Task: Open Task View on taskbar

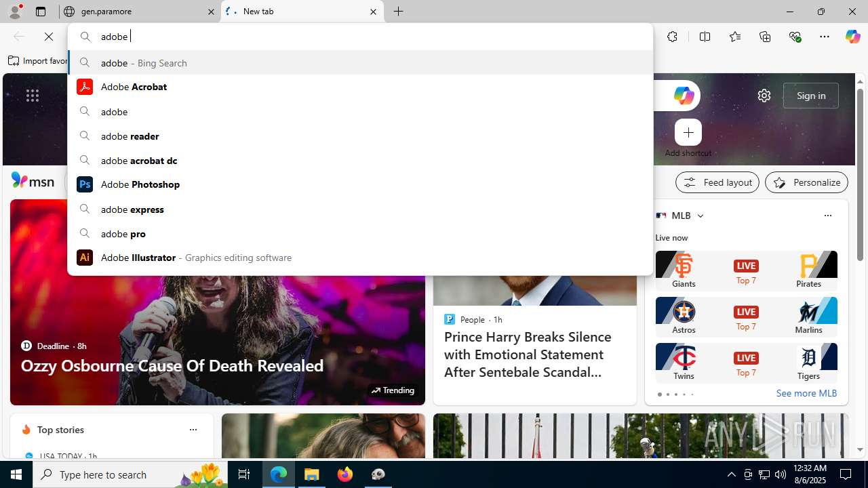Action: click(244, 474)
